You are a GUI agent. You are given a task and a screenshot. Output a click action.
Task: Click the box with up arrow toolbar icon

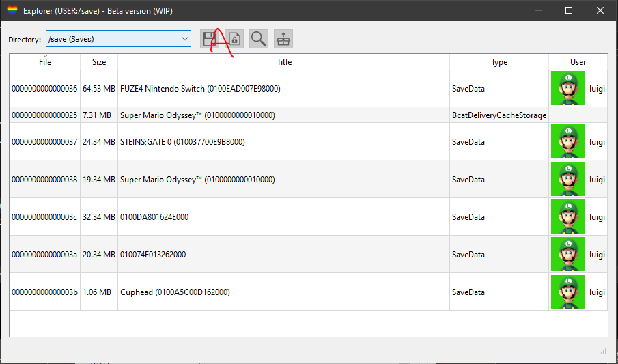tap(283, 39)
